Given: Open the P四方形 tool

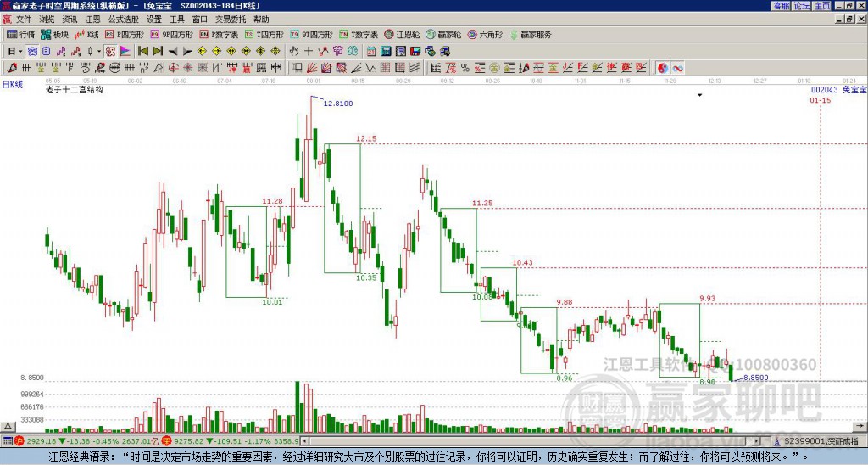Looking at the screenshot, I should tap(125, 34).
